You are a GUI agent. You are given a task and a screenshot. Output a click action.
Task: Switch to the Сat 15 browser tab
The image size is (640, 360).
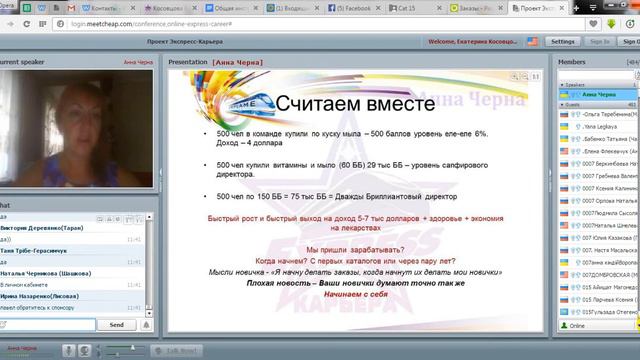[x=415, y=8]
